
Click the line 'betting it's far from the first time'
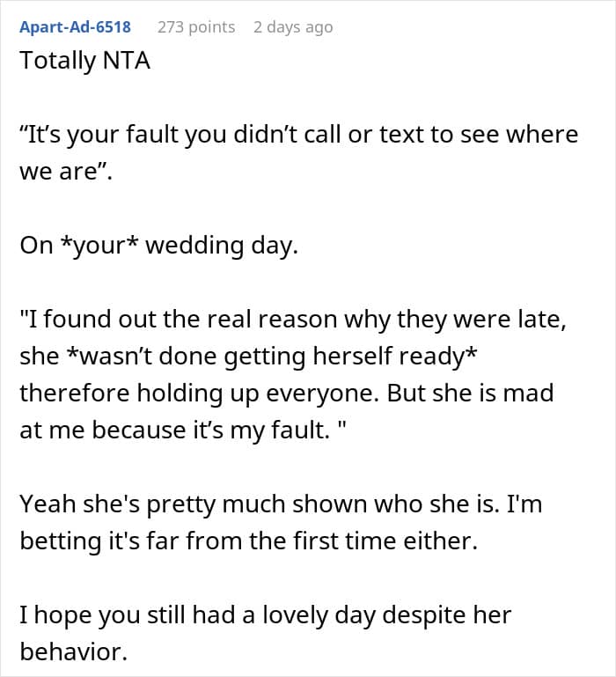[249, 541]
